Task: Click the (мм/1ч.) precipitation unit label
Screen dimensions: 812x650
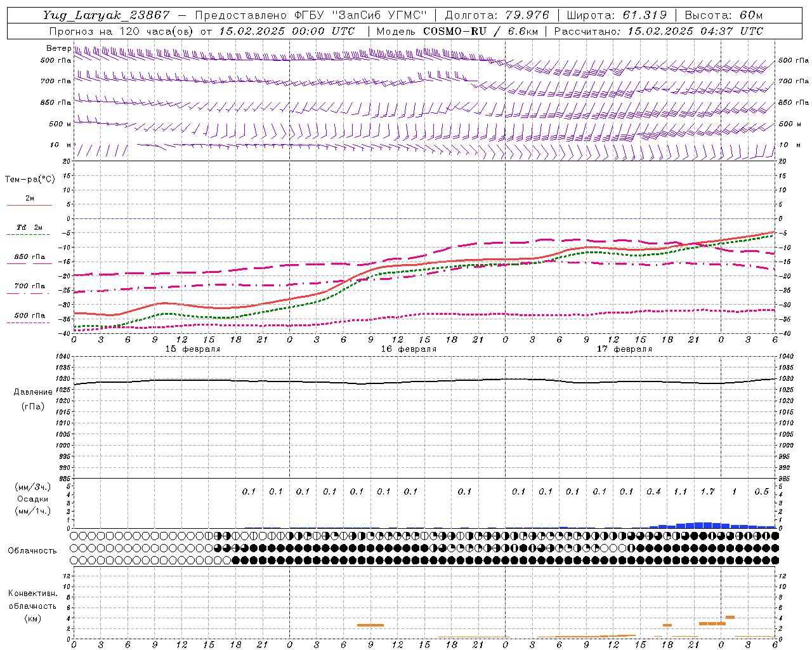Action: [x=33, y=511]
